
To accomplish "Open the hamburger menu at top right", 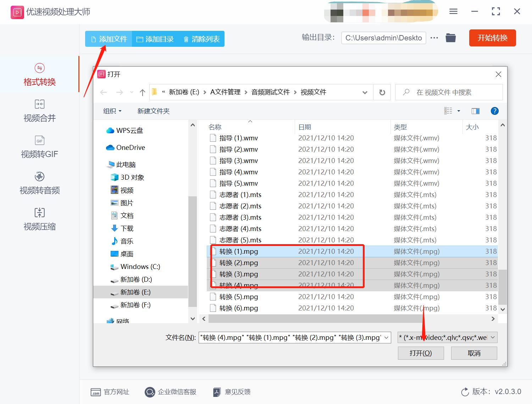I will (x=453, y=11).
